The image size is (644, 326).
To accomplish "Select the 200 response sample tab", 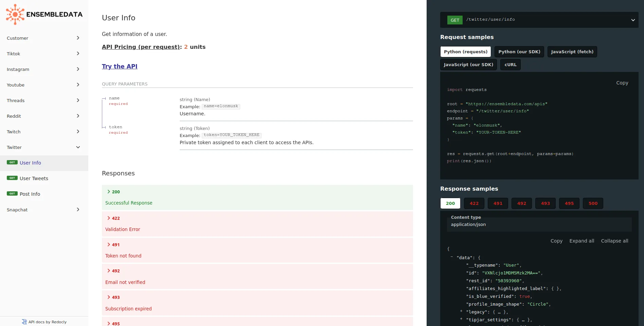I will click(450, 203).
